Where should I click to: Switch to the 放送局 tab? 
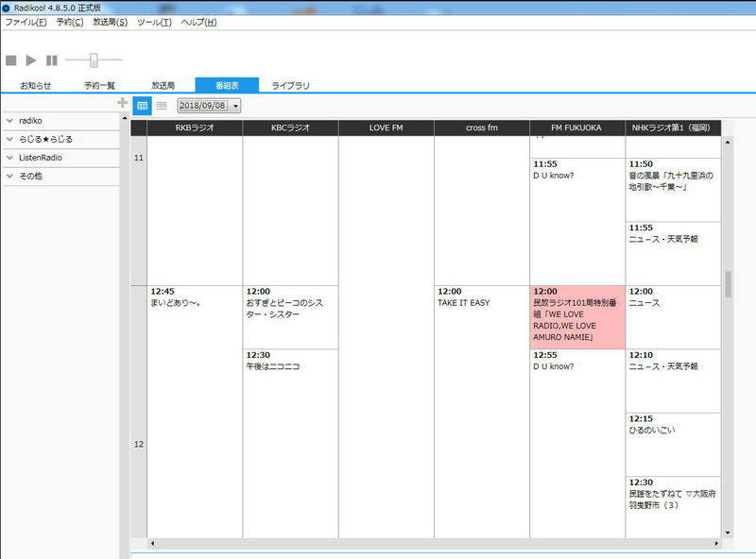(x=163, y=85)
